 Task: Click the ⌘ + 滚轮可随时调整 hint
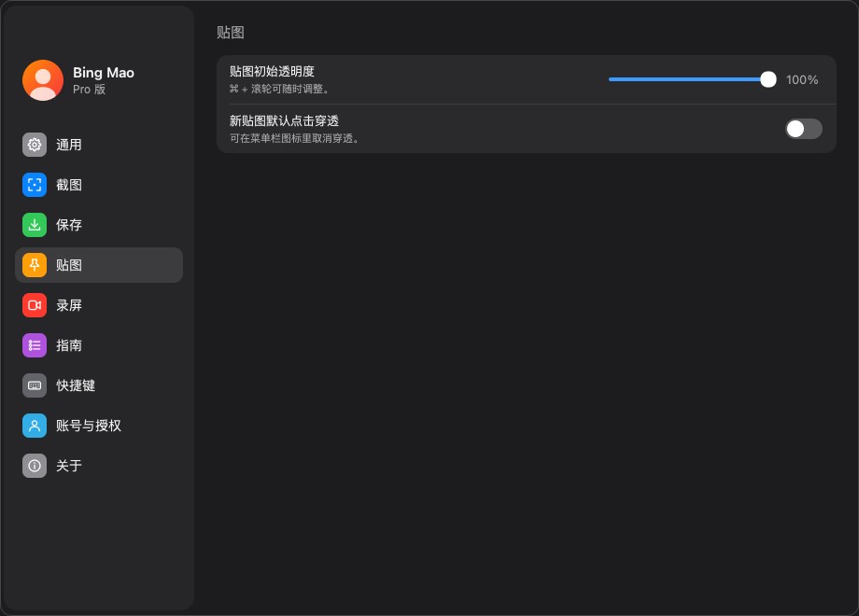pyautogui.click(x=279, y=89)
